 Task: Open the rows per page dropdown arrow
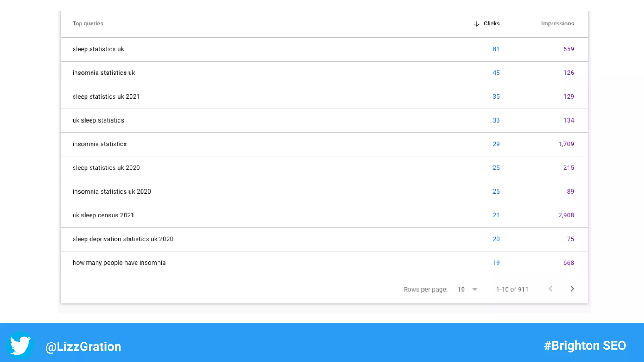coord(475,289)
